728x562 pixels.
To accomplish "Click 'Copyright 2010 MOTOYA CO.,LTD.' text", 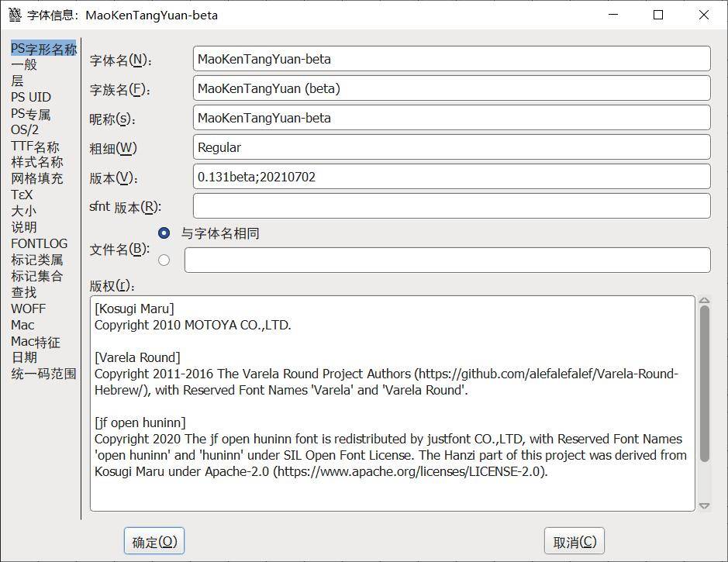I will click(193, 325).
